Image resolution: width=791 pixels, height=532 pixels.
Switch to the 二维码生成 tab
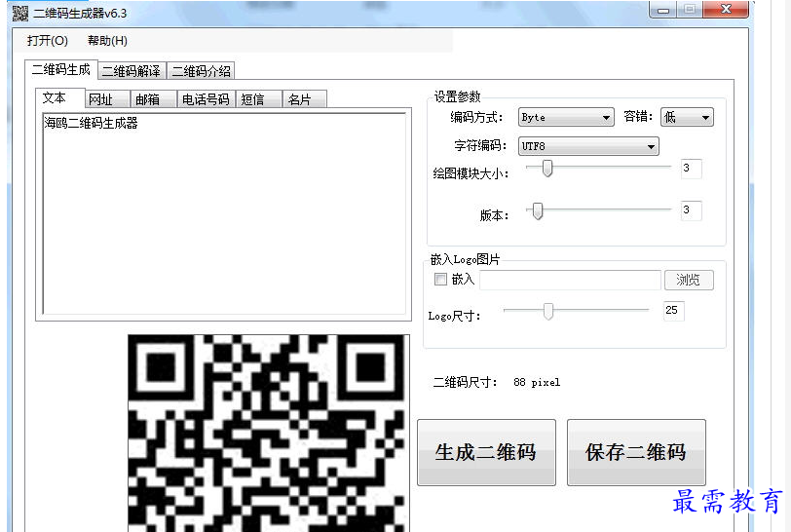point(61,69)
